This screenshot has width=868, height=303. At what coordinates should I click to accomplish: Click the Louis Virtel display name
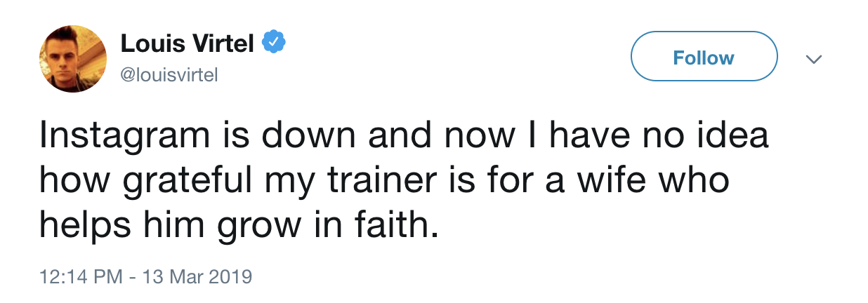(187, 43)
